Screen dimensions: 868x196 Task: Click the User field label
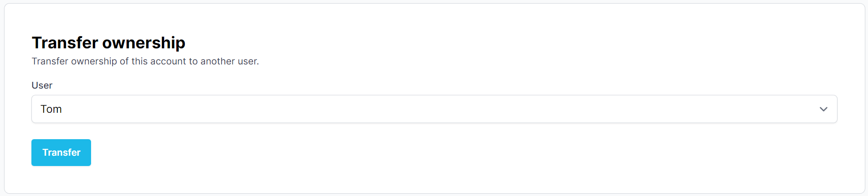(x=42, y=85)
